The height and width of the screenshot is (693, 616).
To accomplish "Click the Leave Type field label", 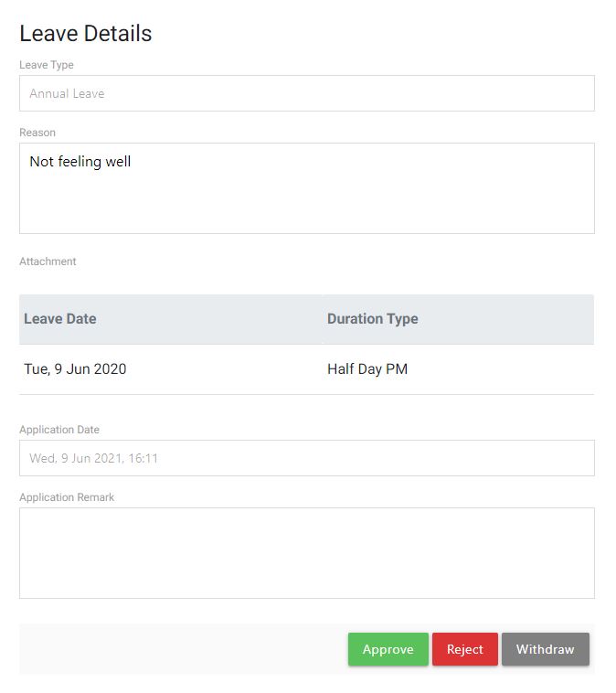I will (x=47, y=65).
